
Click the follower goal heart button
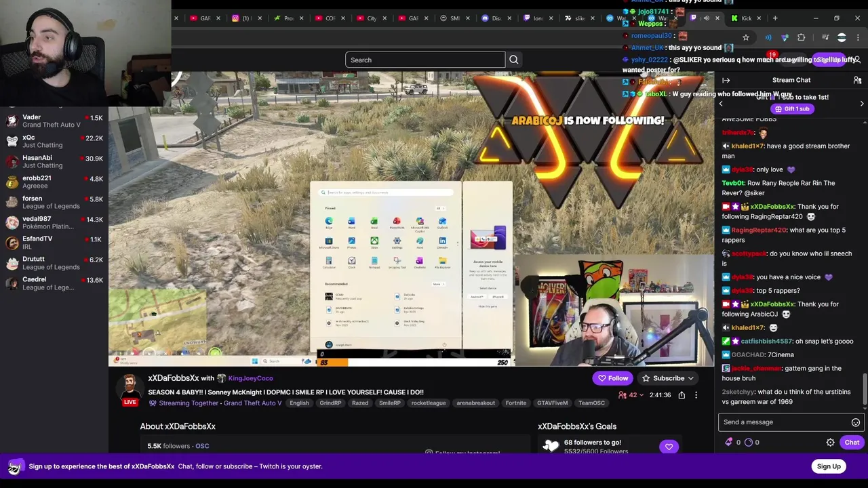pos(669,447)
